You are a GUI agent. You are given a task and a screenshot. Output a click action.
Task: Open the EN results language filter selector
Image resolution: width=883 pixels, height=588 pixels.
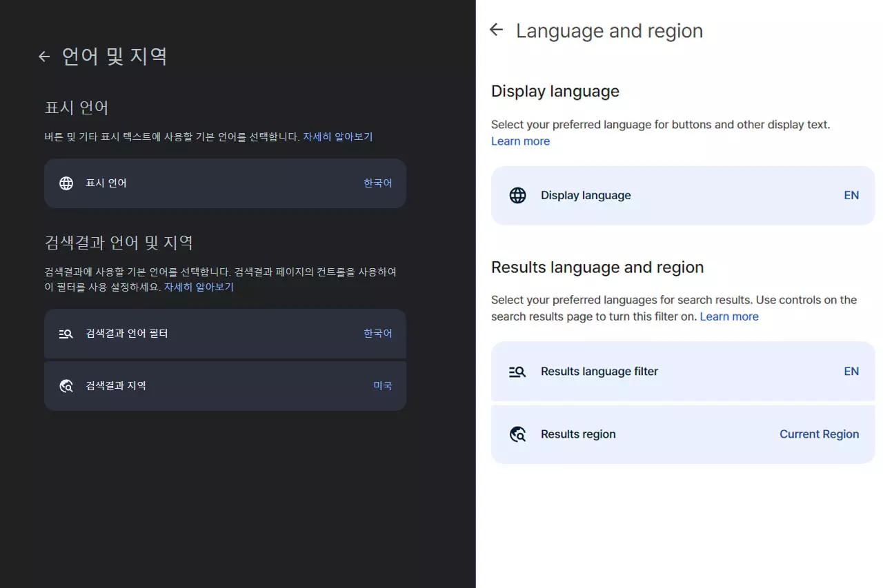click(851, 371)
